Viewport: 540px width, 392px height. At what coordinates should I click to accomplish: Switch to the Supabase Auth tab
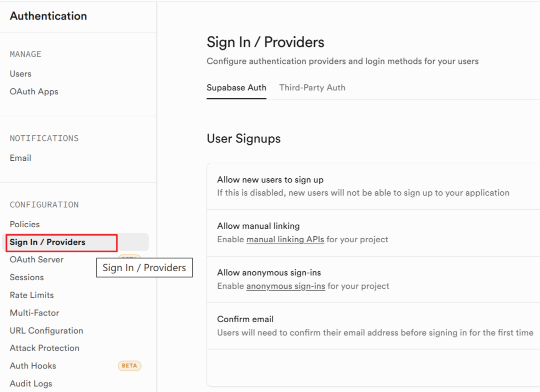click(x=236, y=88)
